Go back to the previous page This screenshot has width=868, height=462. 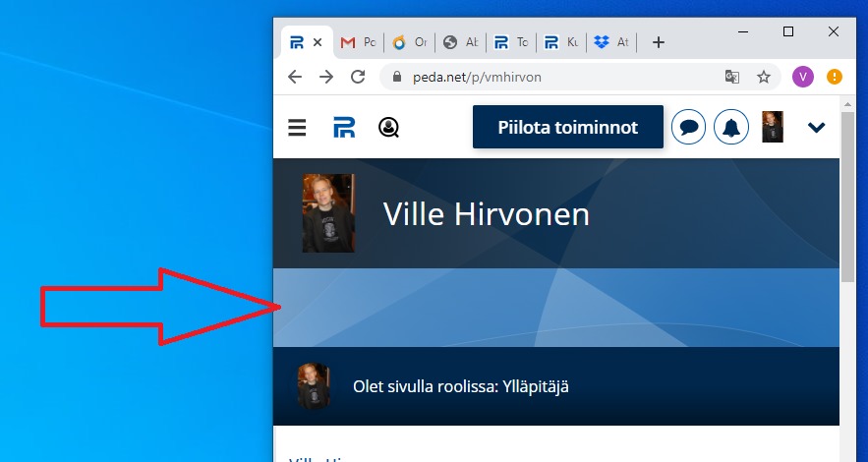coord(294,77)
